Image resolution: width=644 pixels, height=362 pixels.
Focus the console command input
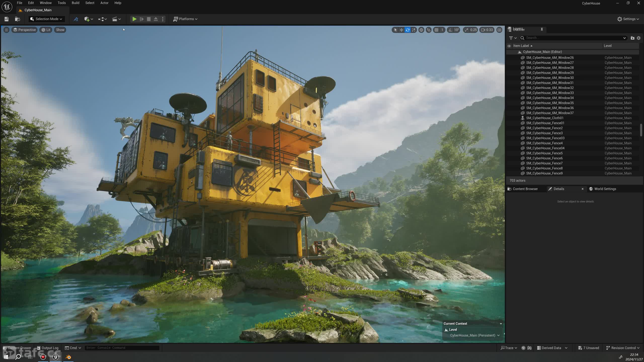point(122,348)
